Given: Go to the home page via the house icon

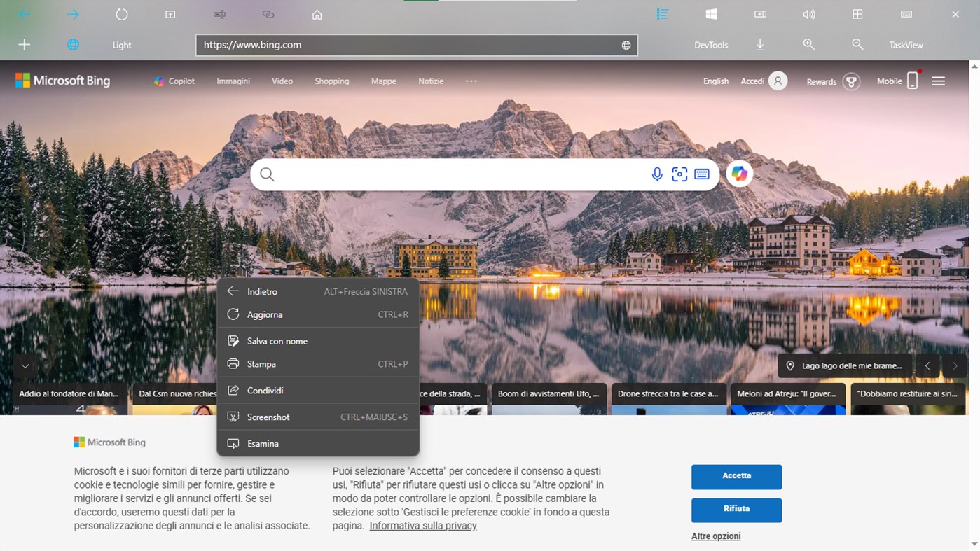Looking at the screenshot, I should (x=317, y=14).
